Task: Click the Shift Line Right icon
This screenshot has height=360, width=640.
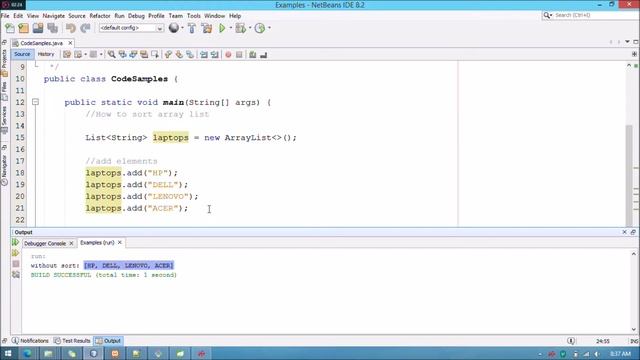Action: (x=215, y=55)
